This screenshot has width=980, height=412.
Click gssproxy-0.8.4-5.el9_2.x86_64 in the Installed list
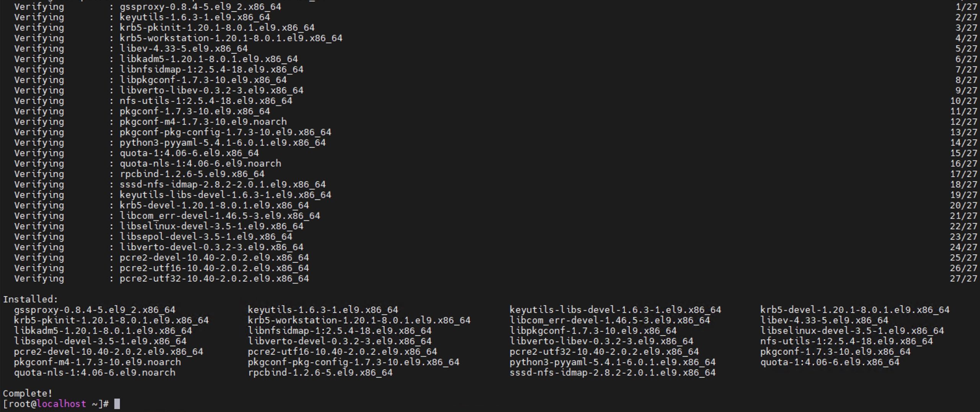point(95,310)
